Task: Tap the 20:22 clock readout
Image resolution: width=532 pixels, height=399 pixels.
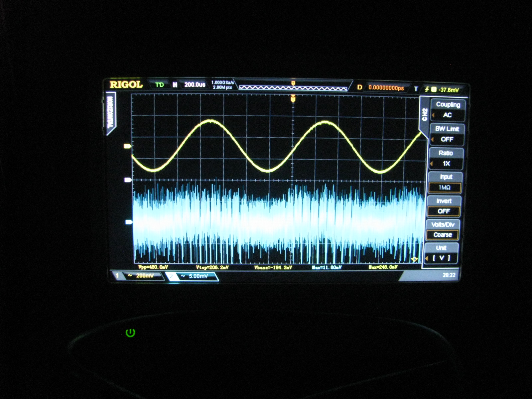Action: (x=449, y=275)
